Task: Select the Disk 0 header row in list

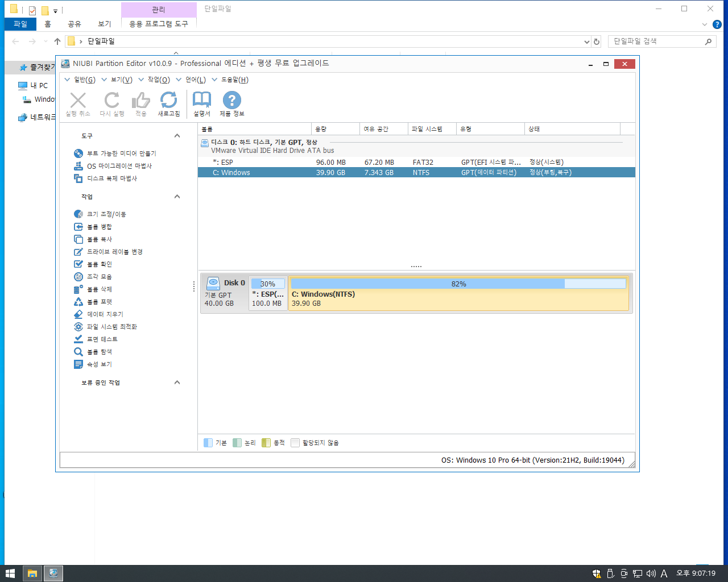Action: pos(416,147)
